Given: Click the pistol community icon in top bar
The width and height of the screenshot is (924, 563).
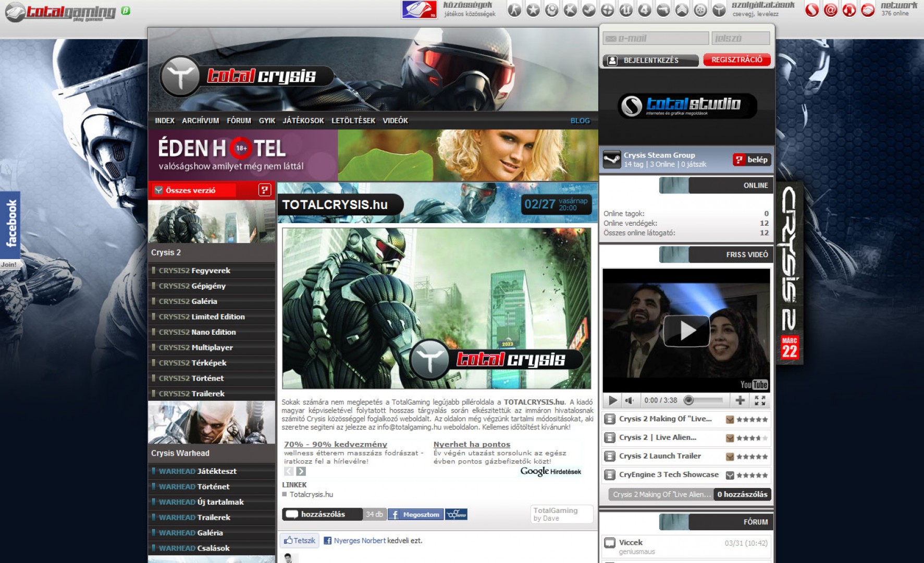Looking at the screenshot, I should (663, 10).
